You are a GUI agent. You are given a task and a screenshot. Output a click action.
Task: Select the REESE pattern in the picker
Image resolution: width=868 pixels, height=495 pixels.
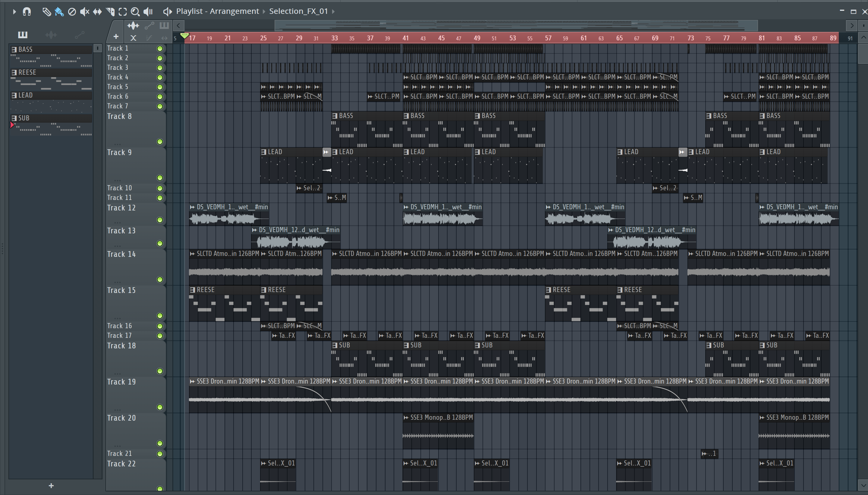[x=51, y=73]
